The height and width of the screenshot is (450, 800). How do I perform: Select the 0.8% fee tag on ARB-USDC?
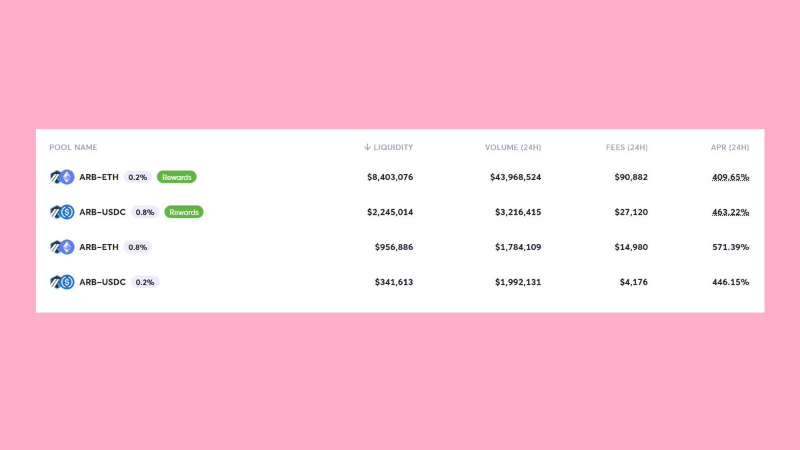tap(145, 212)
